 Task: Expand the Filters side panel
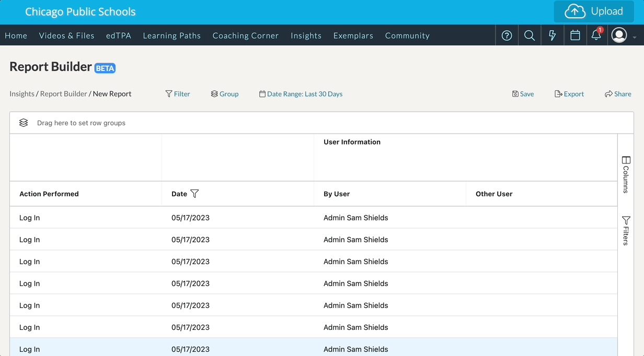(x=626, y=231)
